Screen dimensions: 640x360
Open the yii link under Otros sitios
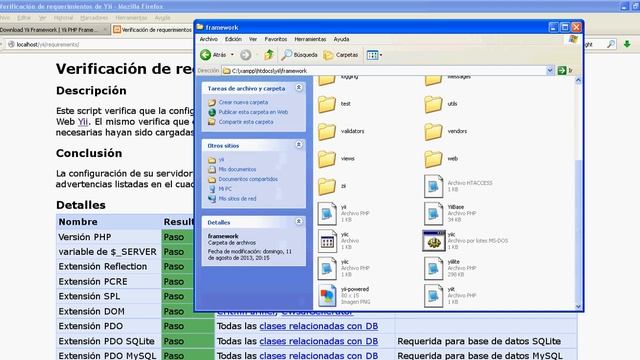(221, 160)
